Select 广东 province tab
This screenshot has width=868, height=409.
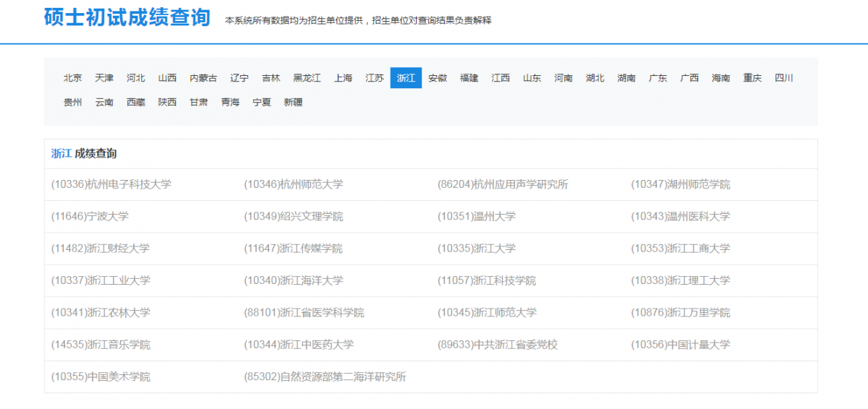pos(658,78)
